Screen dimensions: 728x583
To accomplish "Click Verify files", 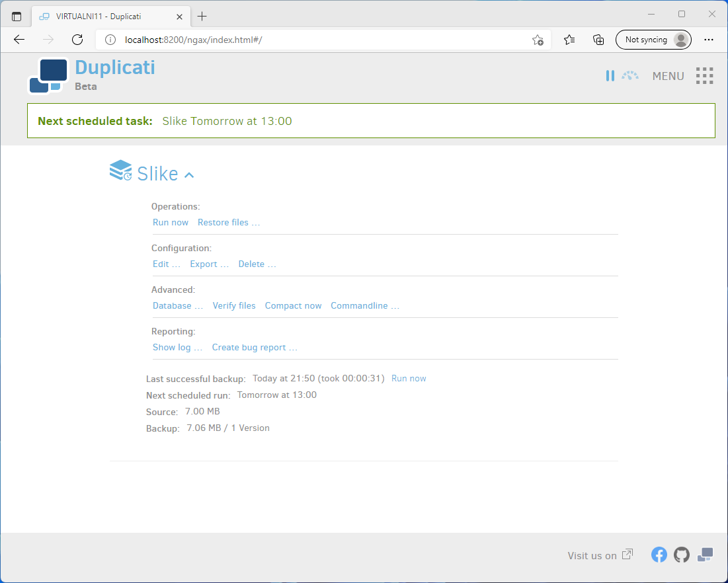I will [x=234, y=306].
